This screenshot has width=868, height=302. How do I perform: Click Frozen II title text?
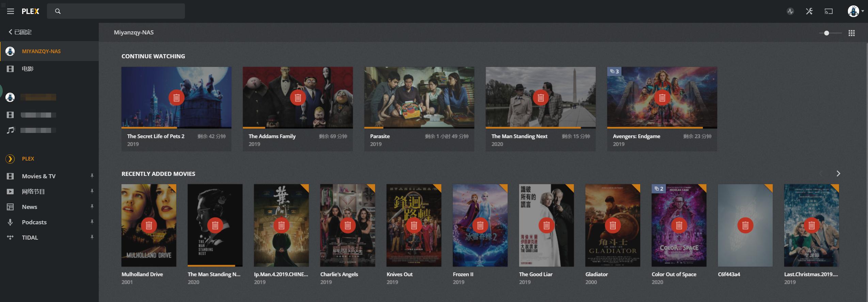coord(463,274)
